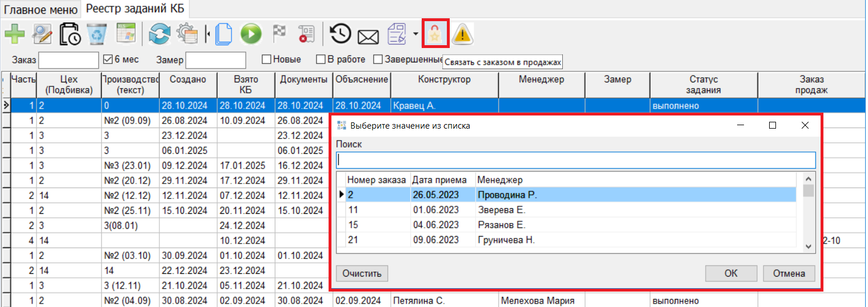Click the yellow warning triangle icon

[462, 35]
